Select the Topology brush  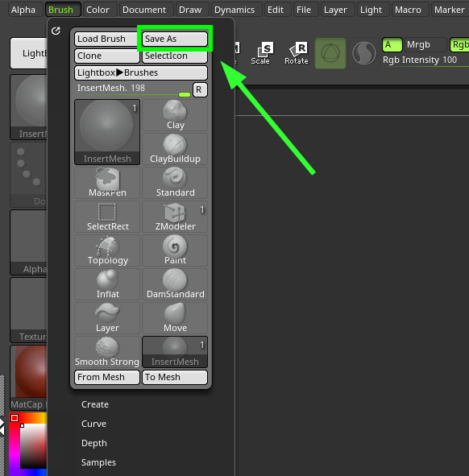(107, 250)
